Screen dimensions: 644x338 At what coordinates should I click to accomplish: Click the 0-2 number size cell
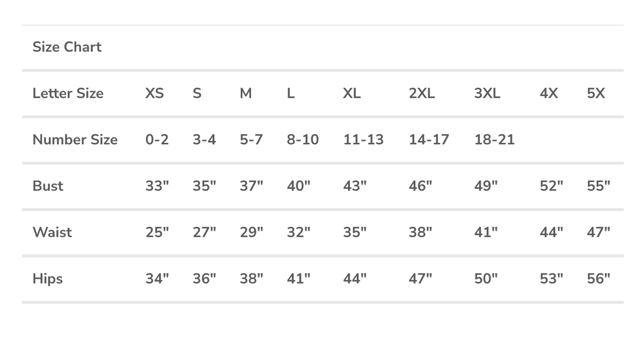[157, 140]
